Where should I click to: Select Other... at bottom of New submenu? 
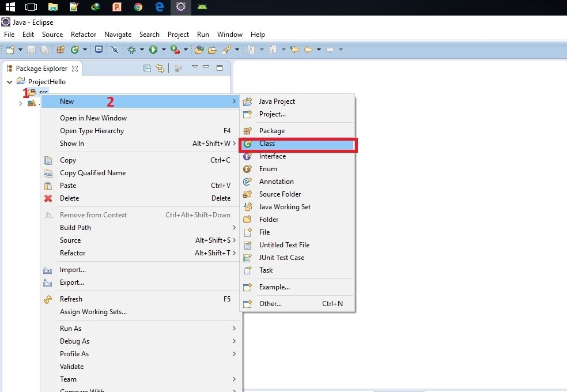(270, 304)
